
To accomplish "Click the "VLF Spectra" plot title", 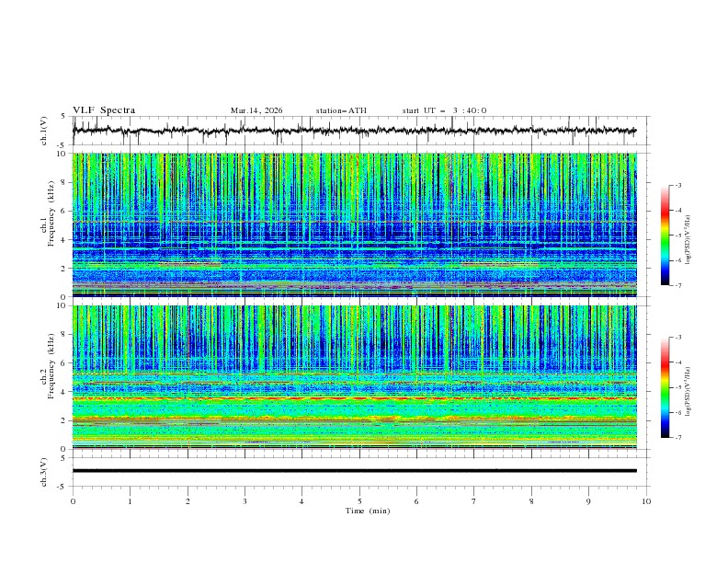I will tap(104, 110).
